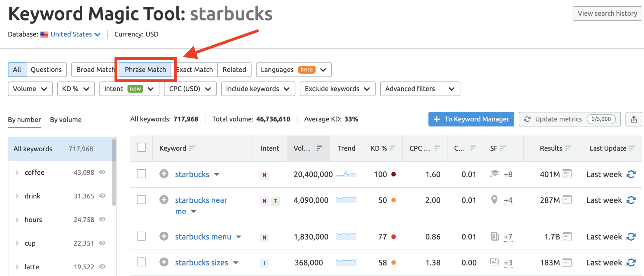Click knowledge panel SERP feature icon for starbucks
This screenshot has width=644, height=276.
click(494, 174)
